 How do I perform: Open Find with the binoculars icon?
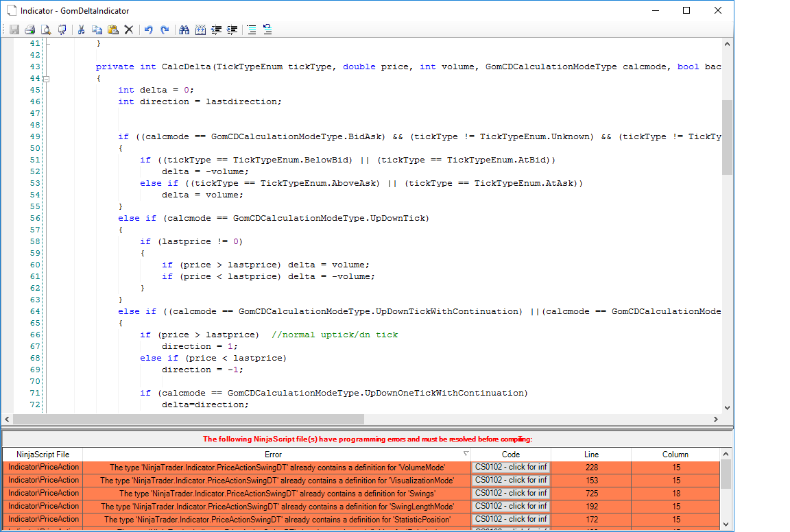point(184,29)
